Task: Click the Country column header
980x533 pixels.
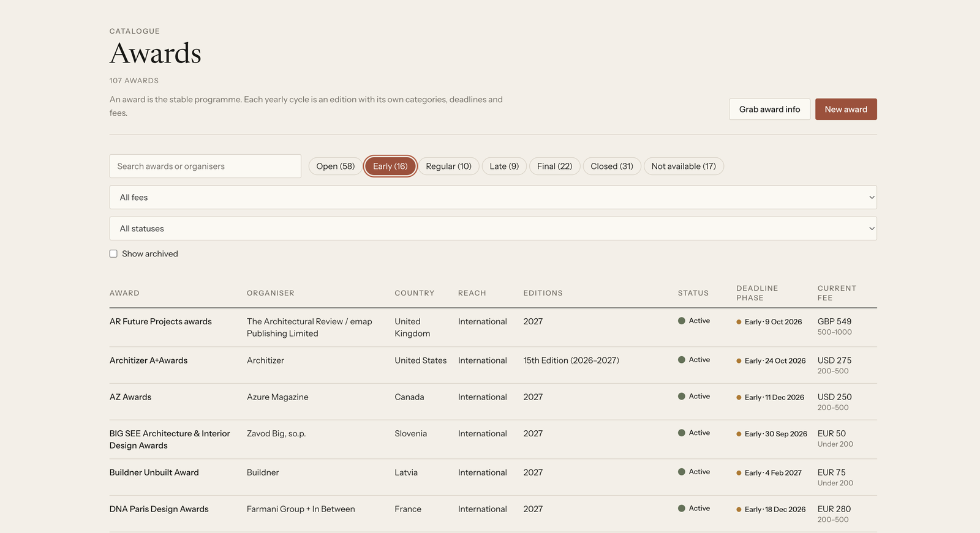Action: (x=415, y=293)
